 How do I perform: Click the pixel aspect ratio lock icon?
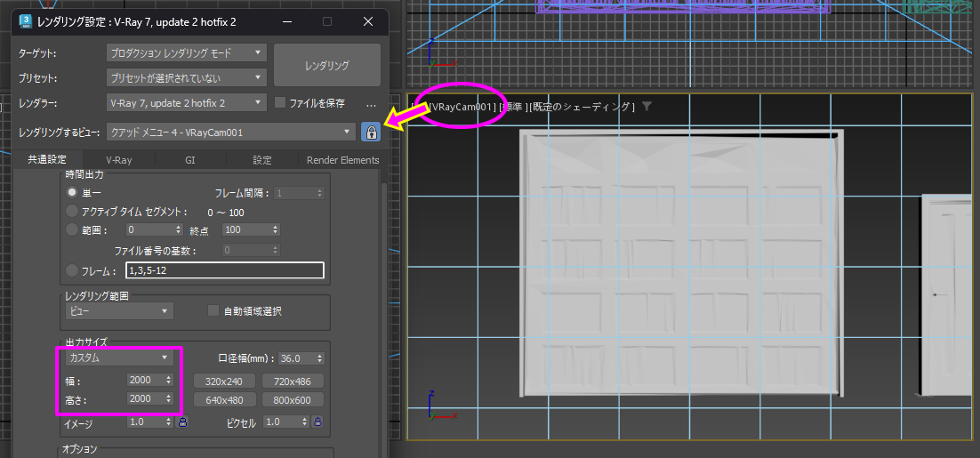point(317,422)
